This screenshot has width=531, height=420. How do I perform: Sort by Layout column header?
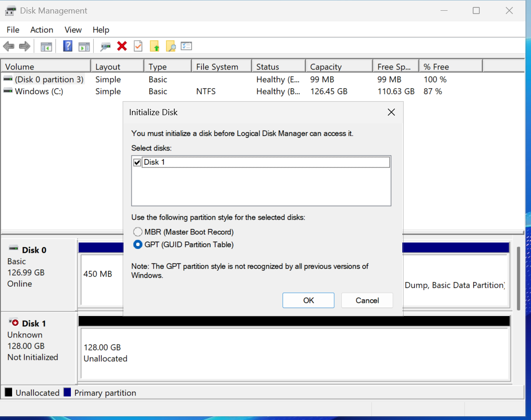pyautogui.click(x=117, y=67)
